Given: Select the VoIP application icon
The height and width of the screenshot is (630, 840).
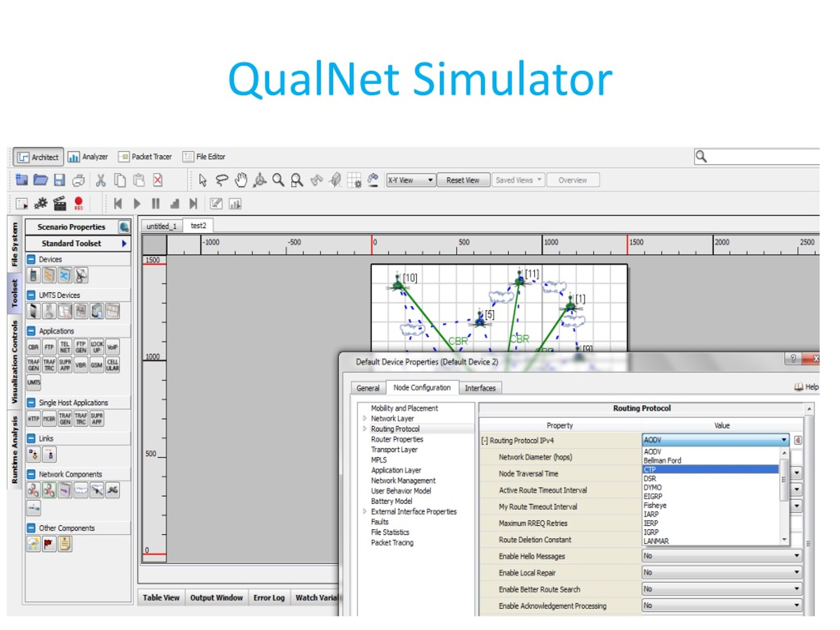Looking at the screenshot, I should tap(113, 347).
